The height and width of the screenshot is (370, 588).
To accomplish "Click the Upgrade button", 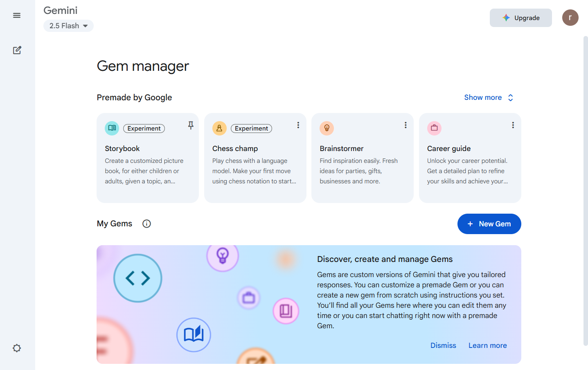I will 520,18.
